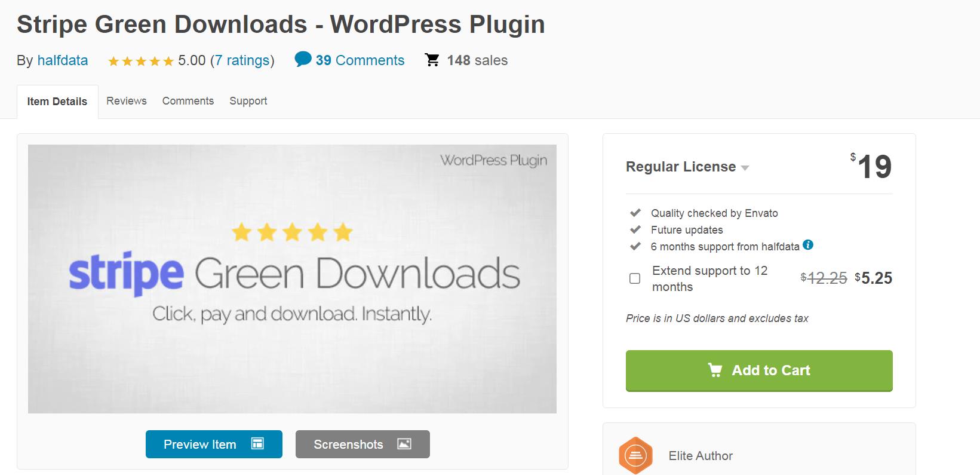Click the struck-through $12.25 price
The width and height of the screenshot is (980, 475).
tap(824, 278)
